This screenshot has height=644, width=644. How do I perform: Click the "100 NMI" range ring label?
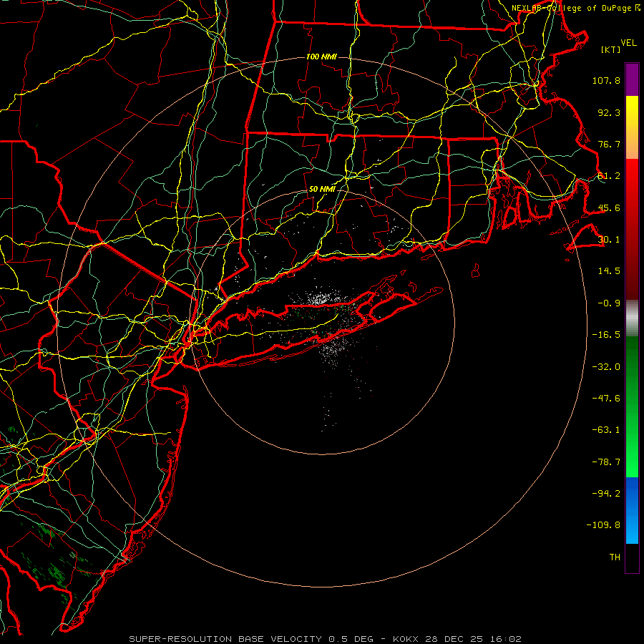[321, 57]
